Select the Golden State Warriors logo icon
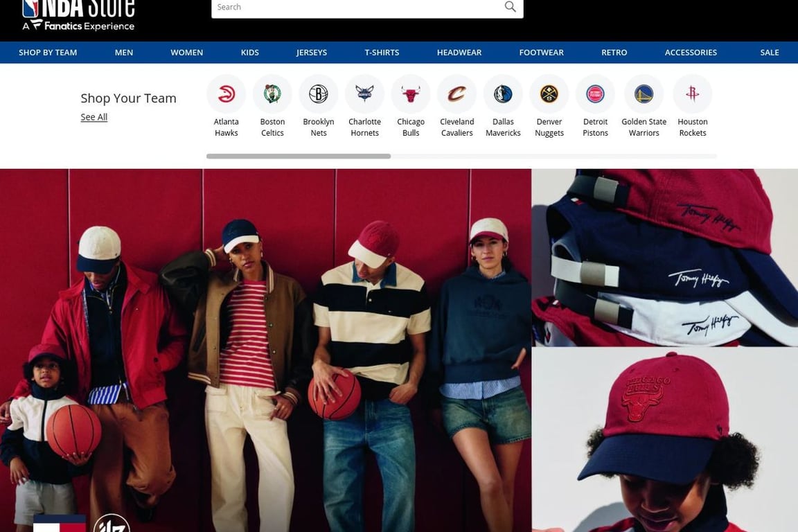The height and width of the screenshot is (532, 798). (x=644, y=94)
